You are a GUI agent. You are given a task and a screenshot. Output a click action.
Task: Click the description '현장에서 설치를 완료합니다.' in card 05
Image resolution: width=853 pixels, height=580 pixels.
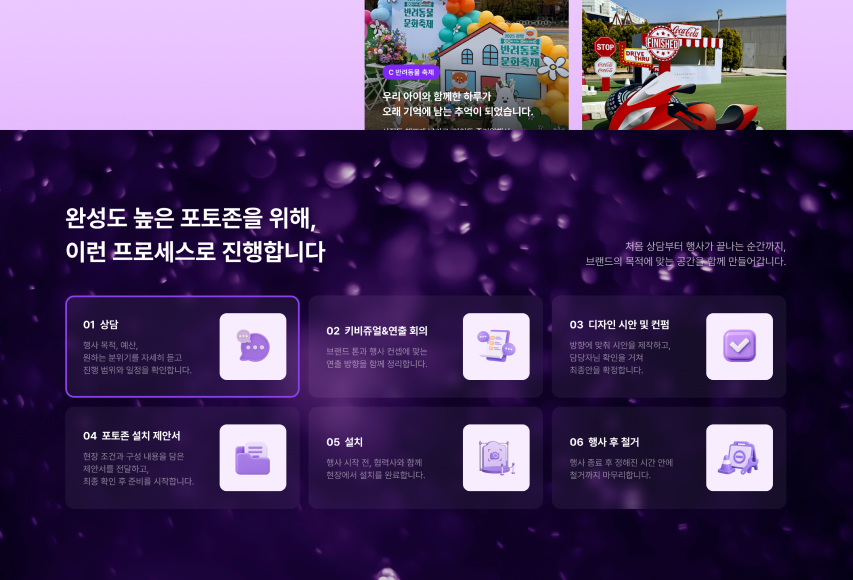pyautogui.click(x=376, y=475)
